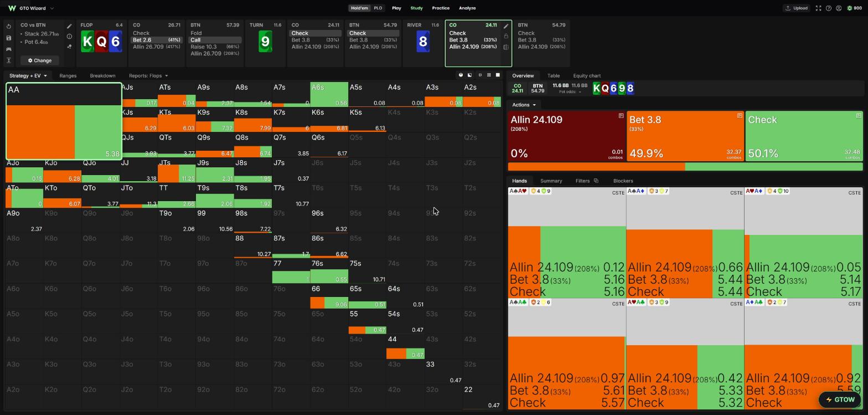Click the compare icon below the lock on CO card
868x415 pixels.
coord(506,47)
